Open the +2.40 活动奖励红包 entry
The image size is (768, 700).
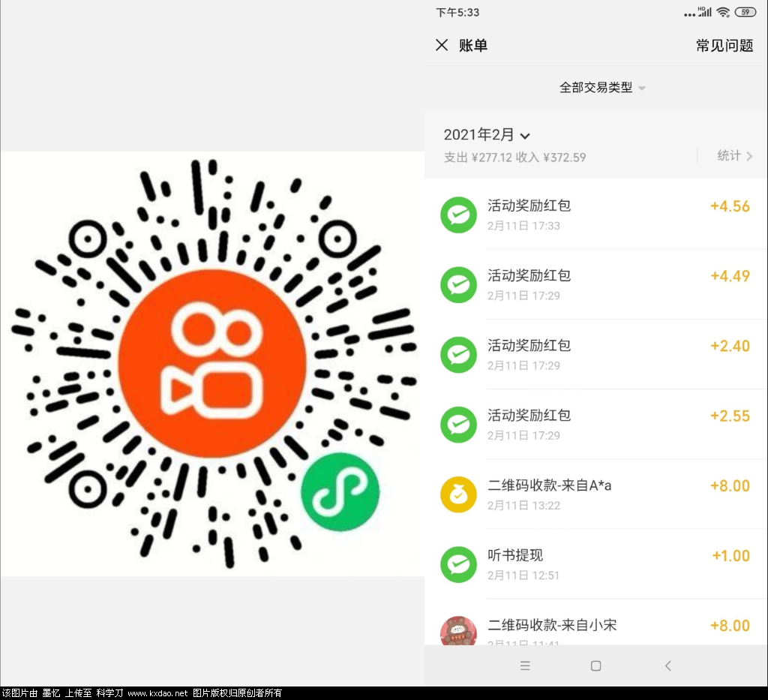tap(595, 355)
